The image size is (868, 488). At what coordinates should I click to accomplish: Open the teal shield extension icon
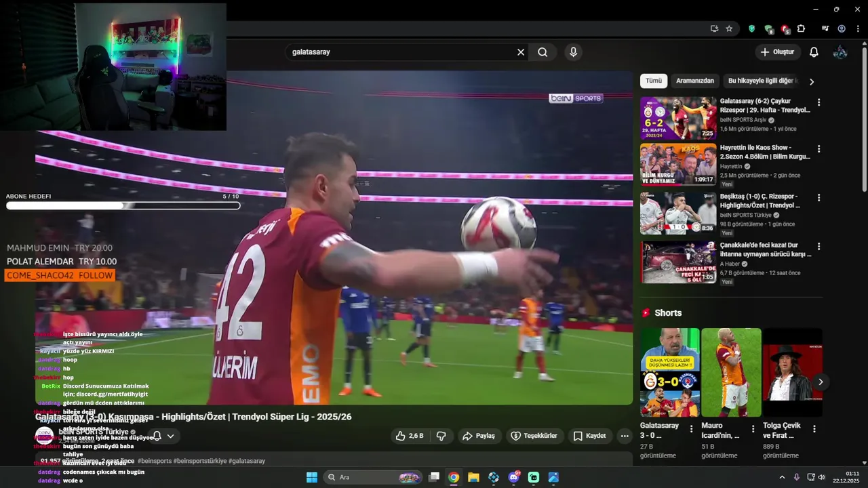751,28
